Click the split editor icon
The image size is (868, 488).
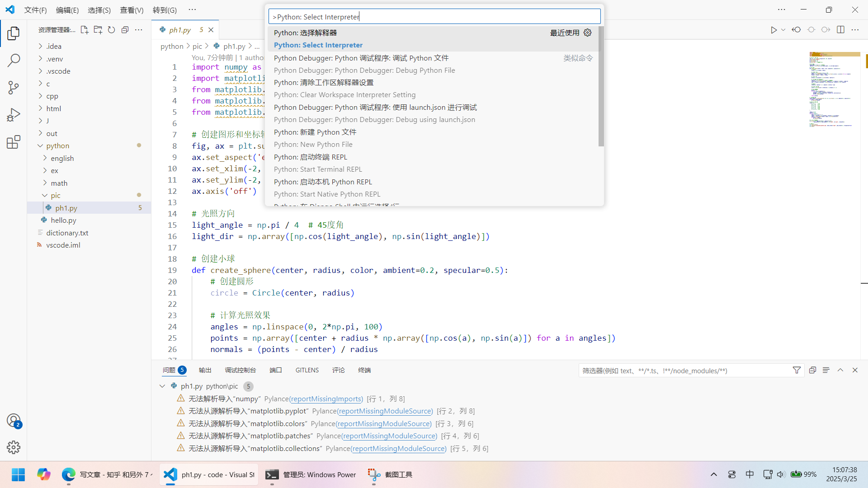(x=840, y=30)
